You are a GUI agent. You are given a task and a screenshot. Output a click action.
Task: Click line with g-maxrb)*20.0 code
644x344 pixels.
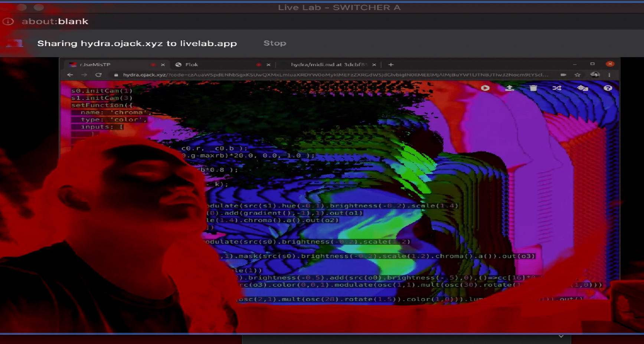[248, 155]
